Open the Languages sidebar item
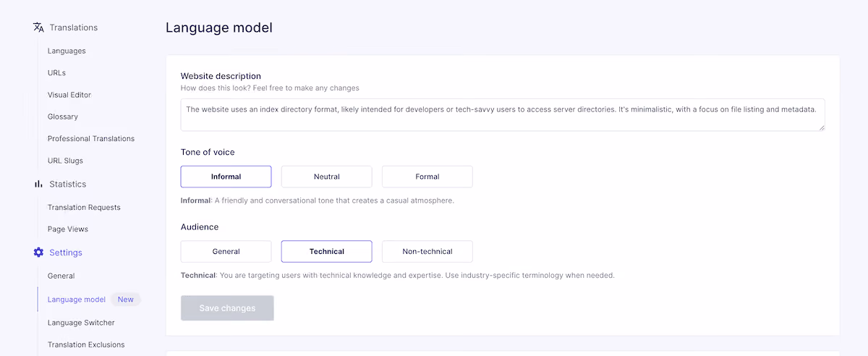868x356 pixels. tap(67, 51)
